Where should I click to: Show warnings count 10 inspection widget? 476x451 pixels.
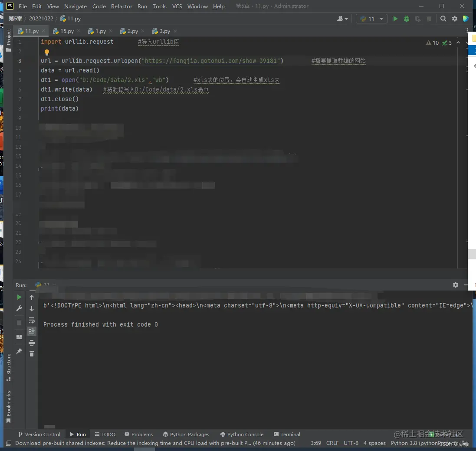(433, 43)
